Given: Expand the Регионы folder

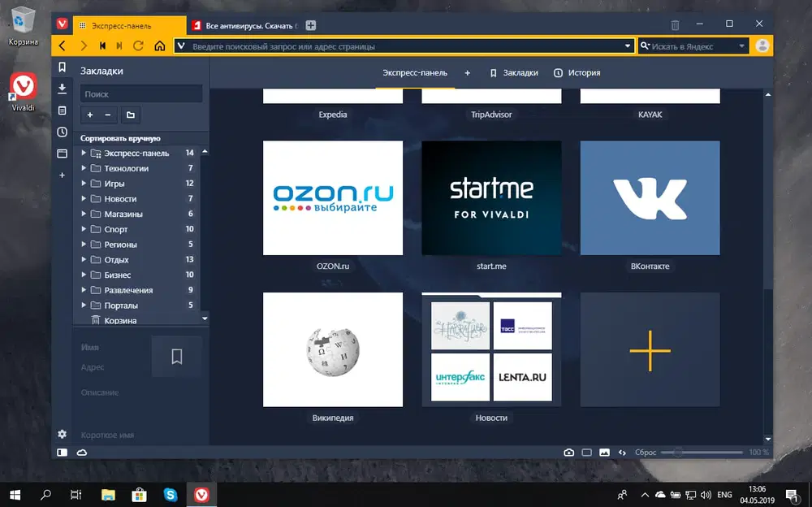Looking at the screenshot, I should click(x=84, y=245).
